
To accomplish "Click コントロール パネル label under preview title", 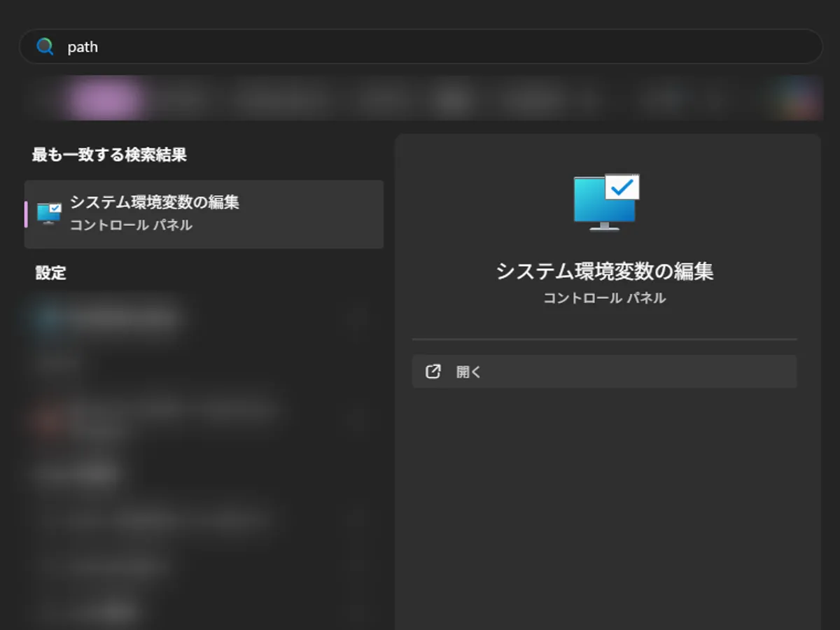I will tap(604, 298).
